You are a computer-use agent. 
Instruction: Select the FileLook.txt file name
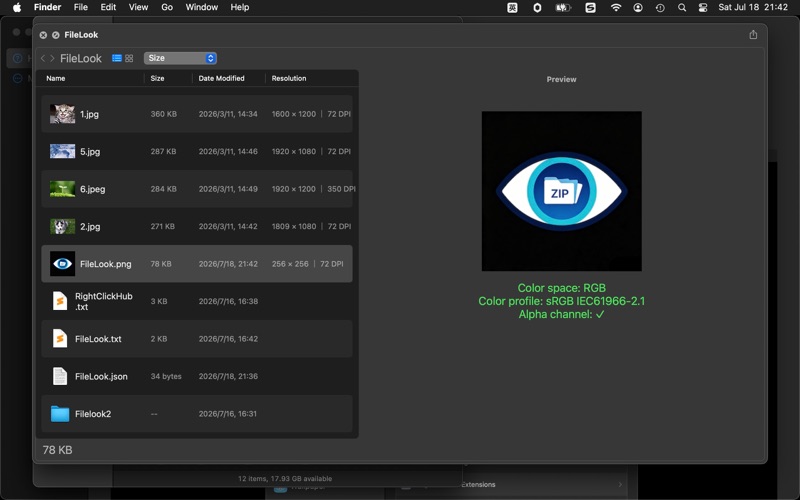click(x=98, y=339)
